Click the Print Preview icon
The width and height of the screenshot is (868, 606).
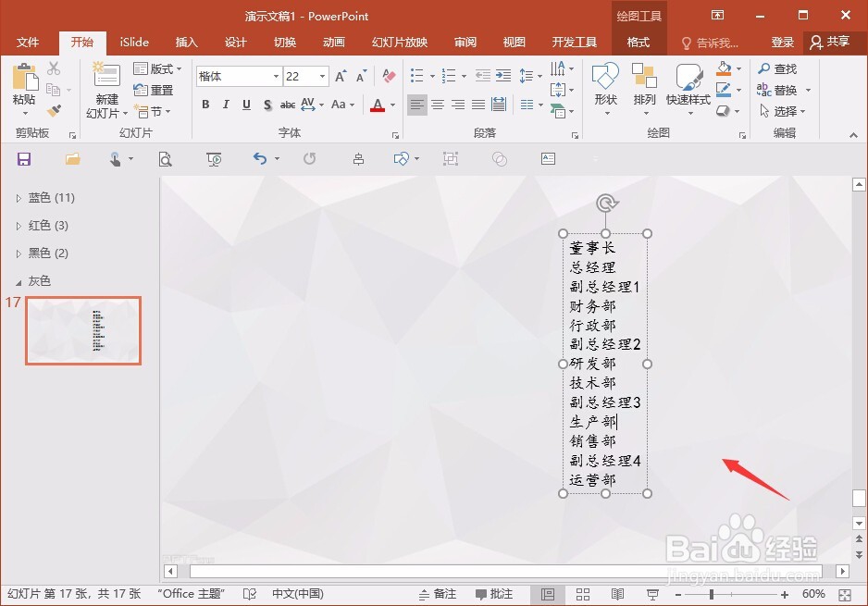tap(165, 159)
